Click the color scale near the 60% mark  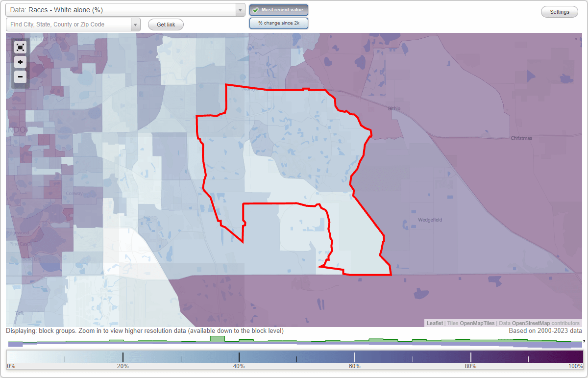pos(355,357)
